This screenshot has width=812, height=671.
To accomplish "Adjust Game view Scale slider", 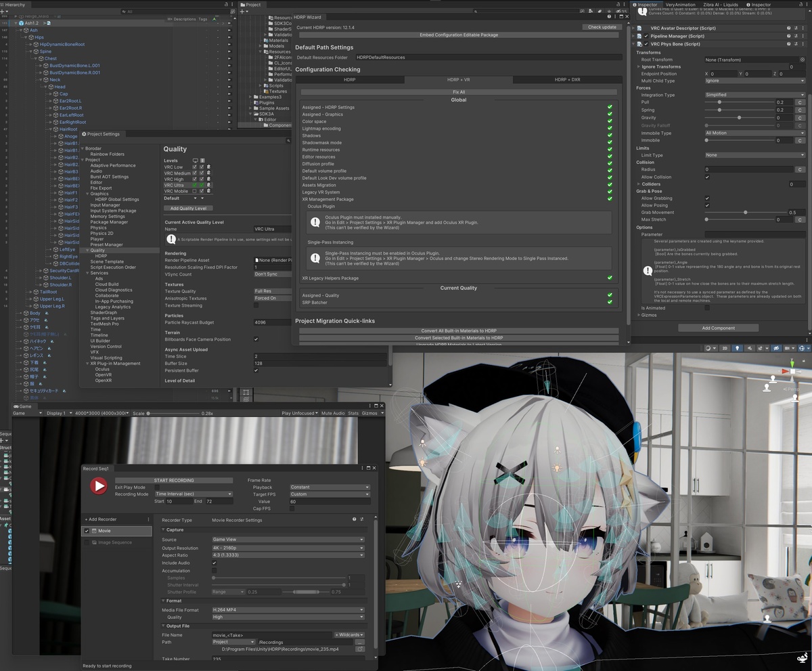I will click(173, 413).
